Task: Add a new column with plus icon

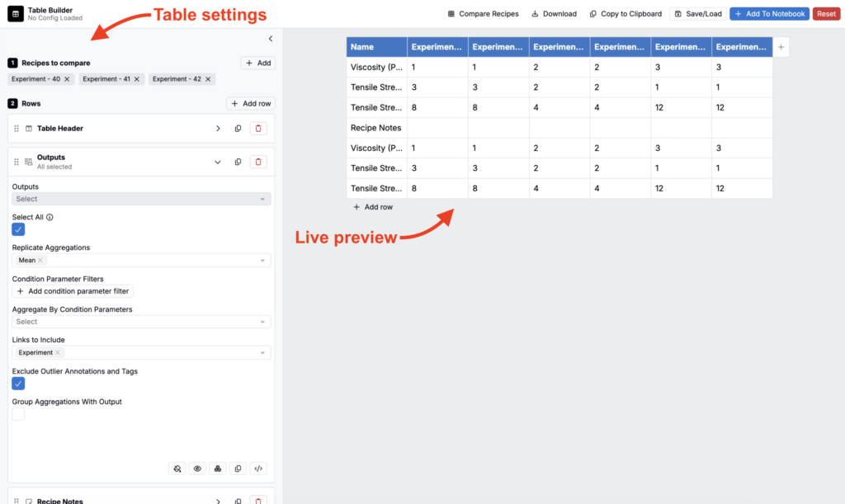Action: click(781, 47)
